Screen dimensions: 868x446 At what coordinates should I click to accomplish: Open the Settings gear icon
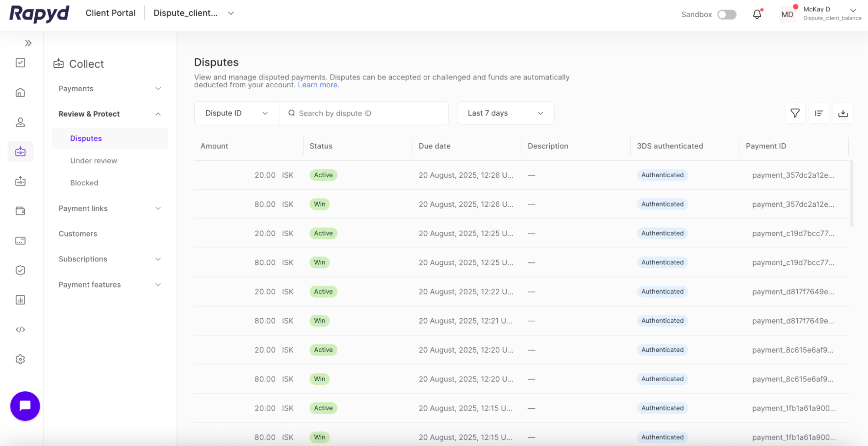coord(20,359)
